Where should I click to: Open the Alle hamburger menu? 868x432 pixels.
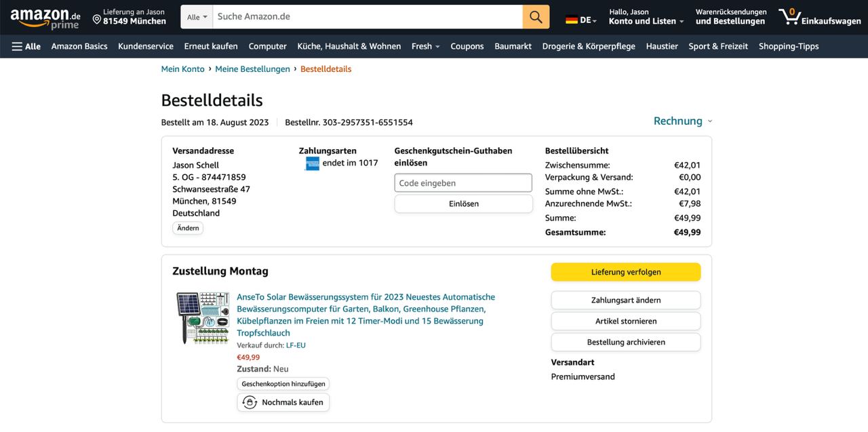[x=26, y=46]
